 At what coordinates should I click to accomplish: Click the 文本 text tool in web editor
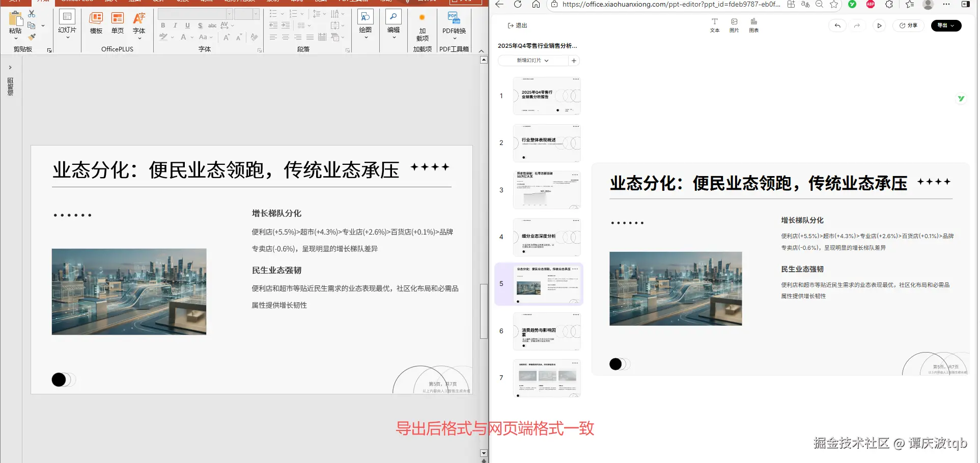[x=715, y=25]
